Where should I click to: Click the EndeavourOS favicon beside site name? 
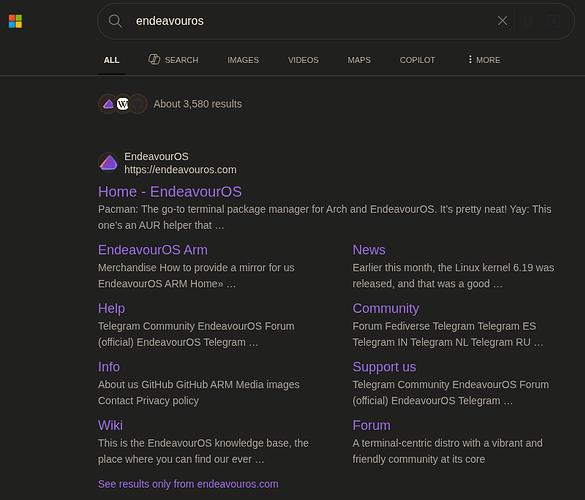[109, 163]
